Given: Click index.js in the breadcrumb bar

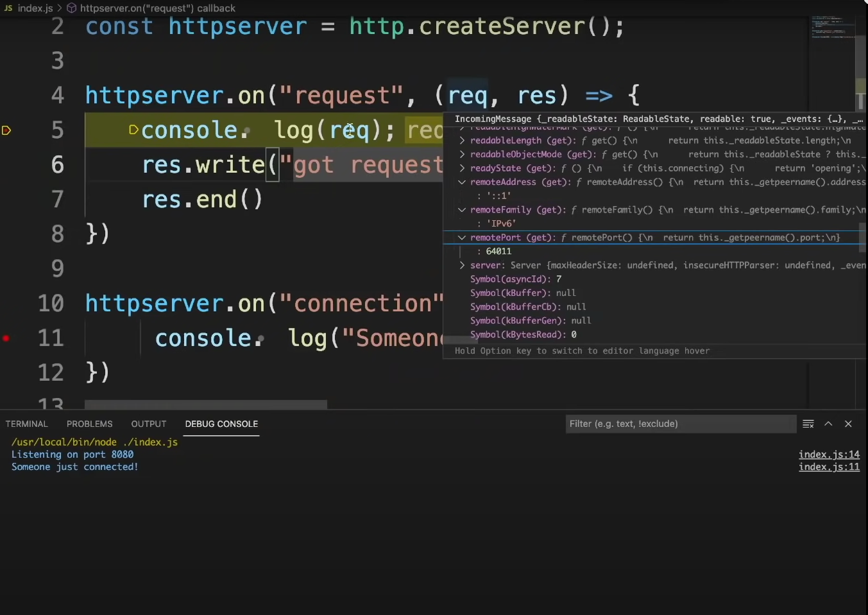Looking at the screenshot, I should pyautogui.click(x=33, y=8).
